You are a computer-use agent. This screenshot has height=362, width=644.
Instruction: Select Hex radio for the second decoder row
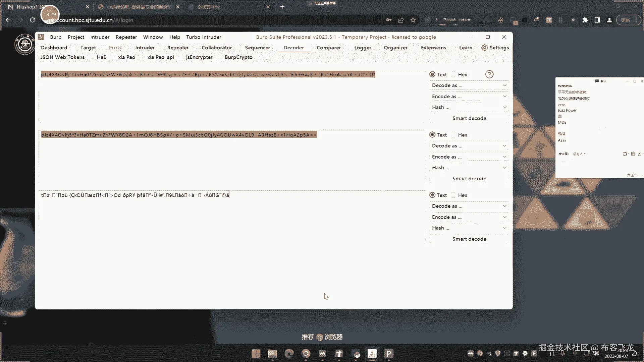click(x=454, y=135)
